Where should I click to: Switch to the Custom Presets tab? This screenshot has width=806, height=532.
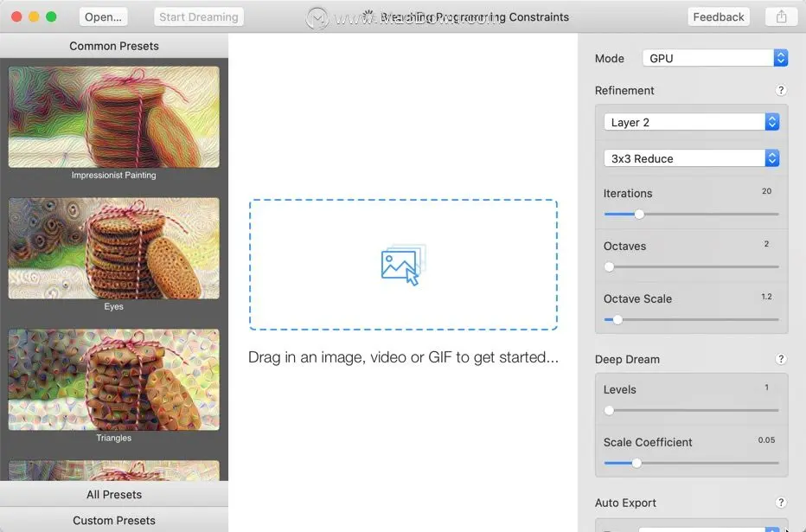114,520
